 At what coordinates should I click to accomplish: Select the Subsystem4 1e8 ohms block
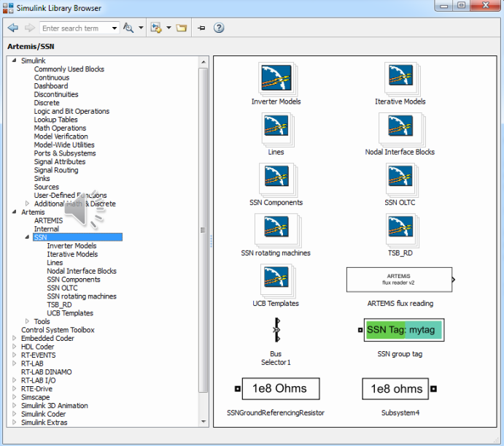(x=395, y=389)
